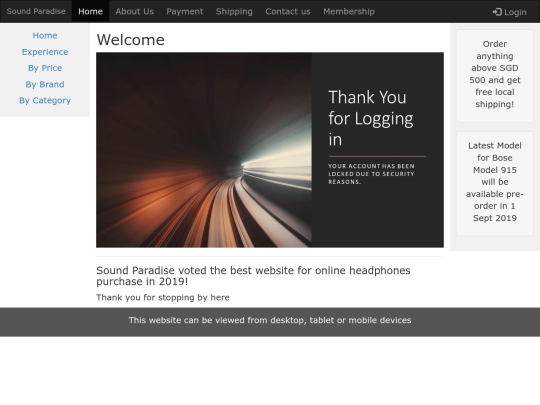Viewport: 540px width, 405px height.
Task: Click 'Thank you for stopping by here' text
Action: point(163,298)
